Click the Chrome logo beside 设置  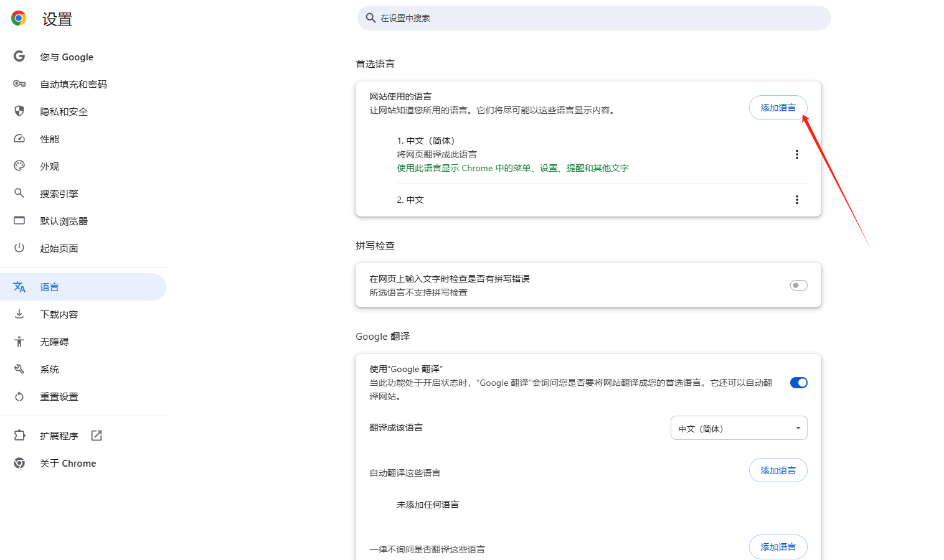(x=19, y=19)
